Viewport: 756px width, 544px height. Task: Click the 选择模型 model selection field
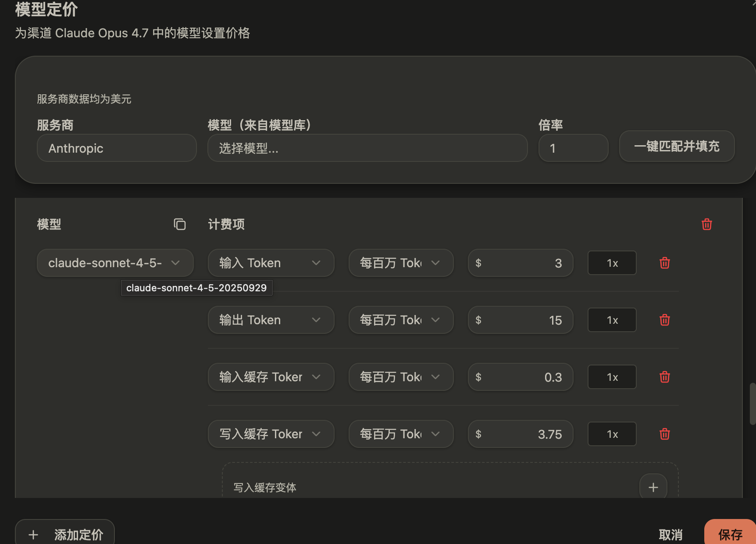tap(367, 148)
